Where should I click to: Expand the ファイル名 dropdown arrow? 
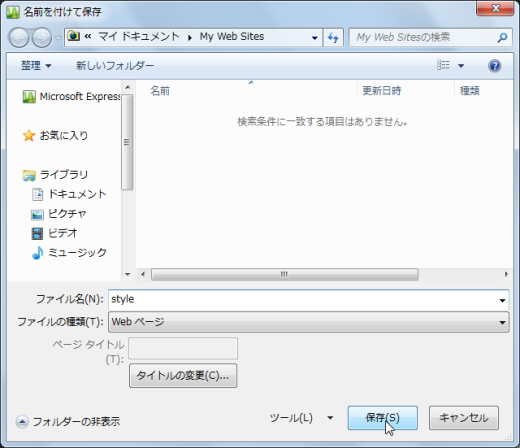click(x=502, y=300)
